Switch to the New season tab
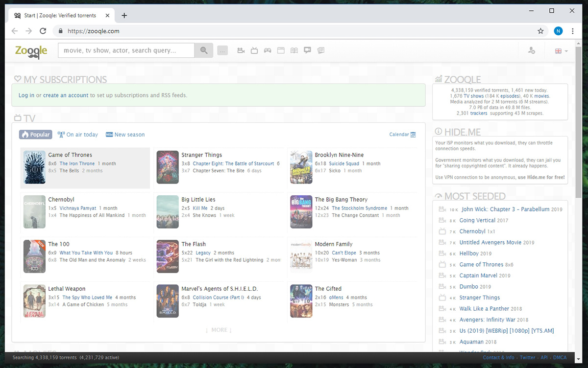 pos(125,135)
